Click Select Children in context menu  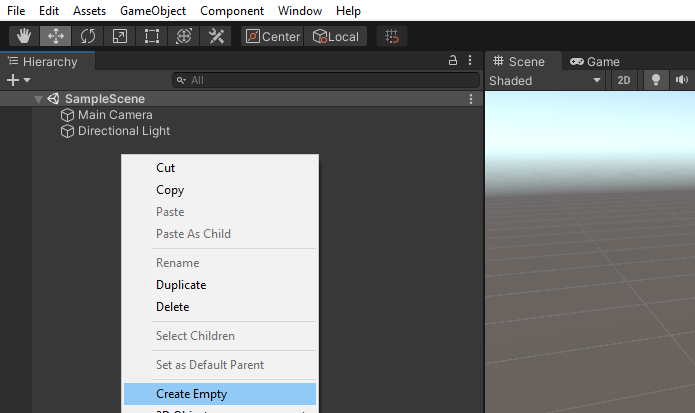(x=220, y=336)
